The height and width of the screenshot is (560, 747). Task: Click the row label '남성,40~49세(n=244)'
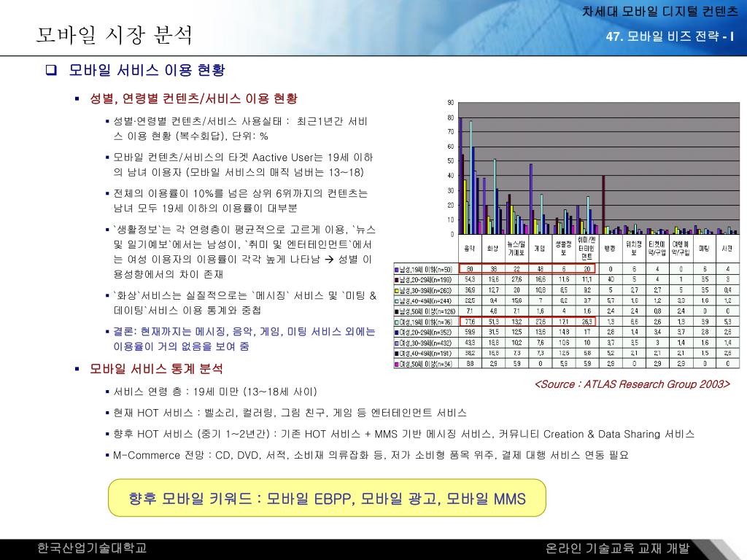pos(426,300)
